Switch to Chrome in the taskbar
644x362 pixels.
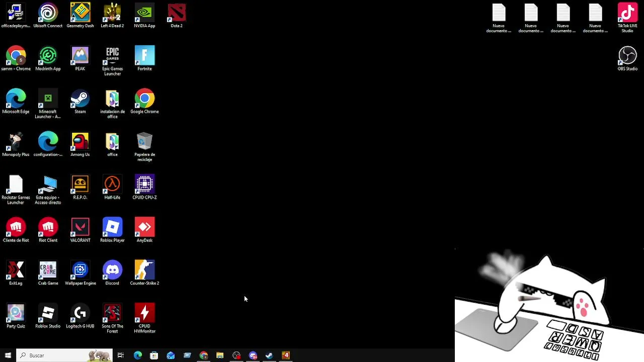tap(203, 355)
